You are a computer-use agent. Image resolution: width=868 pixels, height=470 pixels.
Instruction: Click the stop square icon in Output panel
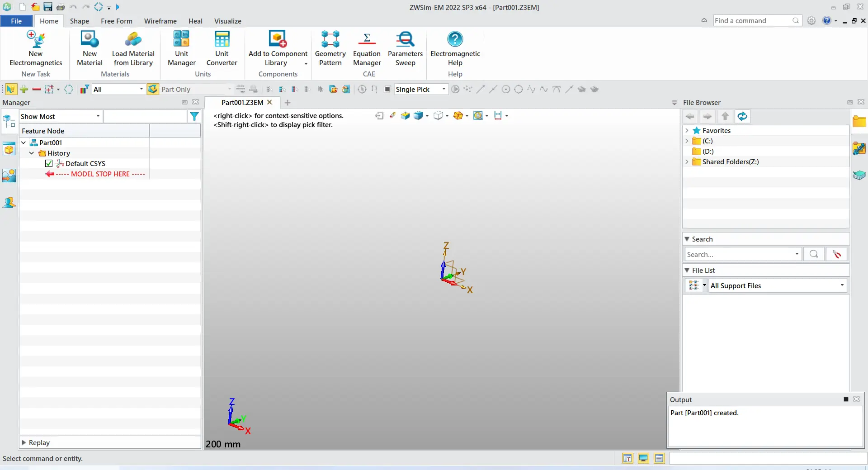(846, 399)
